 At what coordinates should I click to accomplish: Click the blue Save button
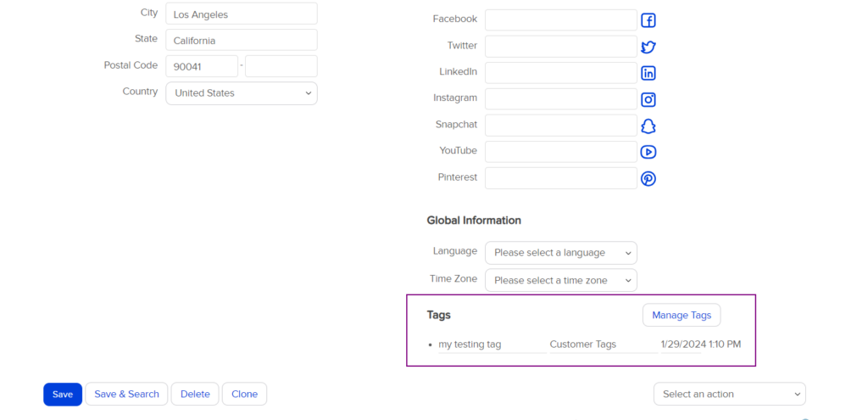pyautogui.click(x=63, y=394)
